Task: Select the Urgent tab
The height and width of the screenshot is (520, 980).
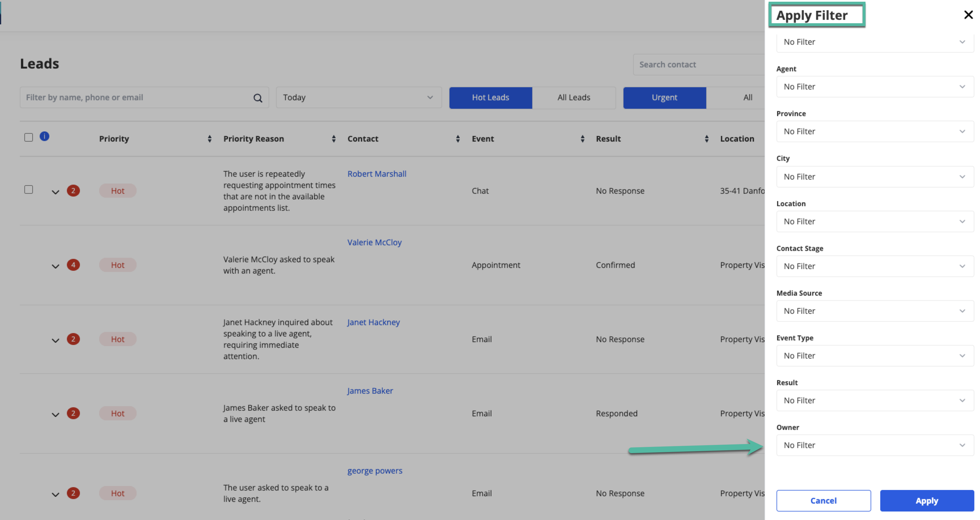Action: click(664, 98)
